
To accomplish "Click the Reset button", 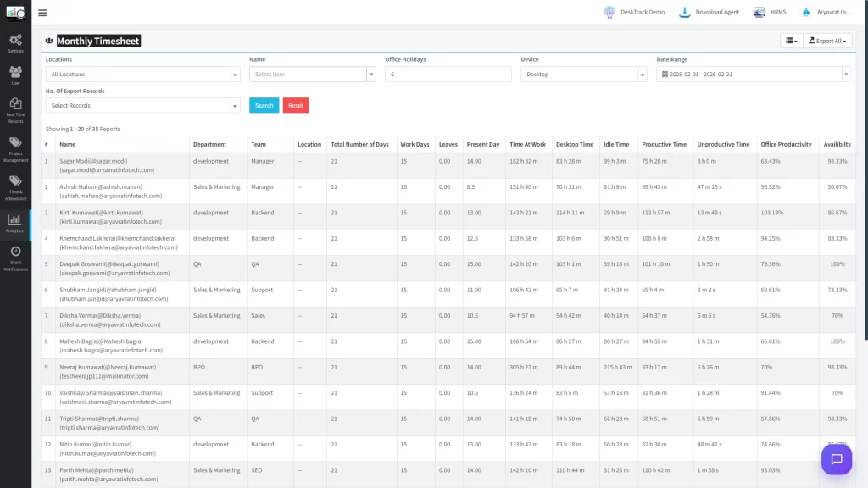I will 296,105.
